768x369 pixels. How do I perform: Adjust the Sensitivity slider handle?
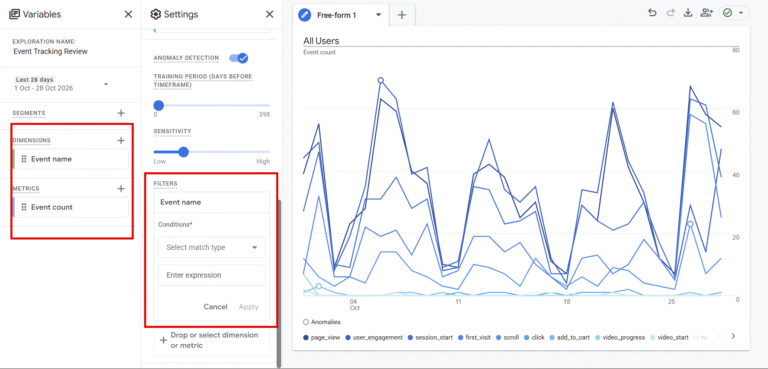(184, 152)
